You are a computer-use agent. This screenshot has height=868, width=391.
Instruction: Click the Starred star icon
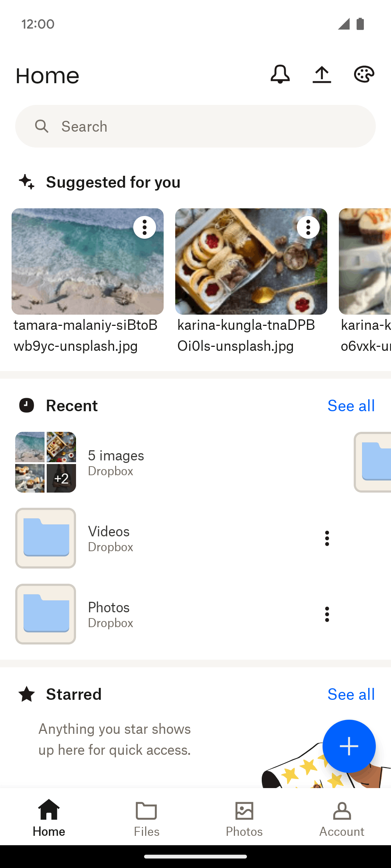(x=27, y=694)
